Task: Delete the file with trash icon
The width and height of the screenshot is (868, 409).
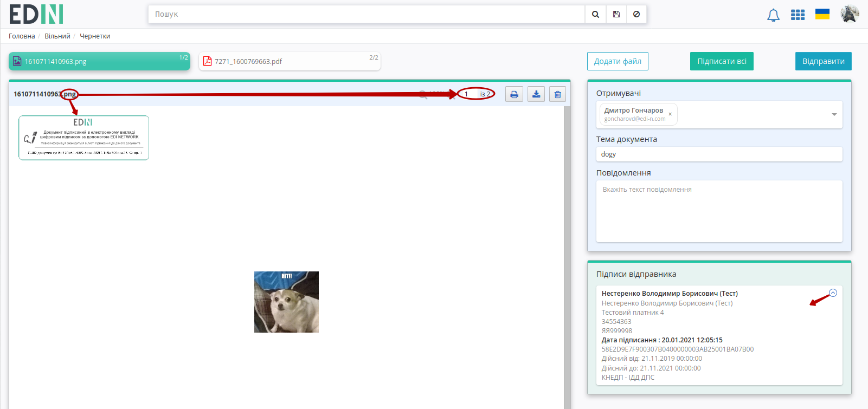Action: point(557,94)
